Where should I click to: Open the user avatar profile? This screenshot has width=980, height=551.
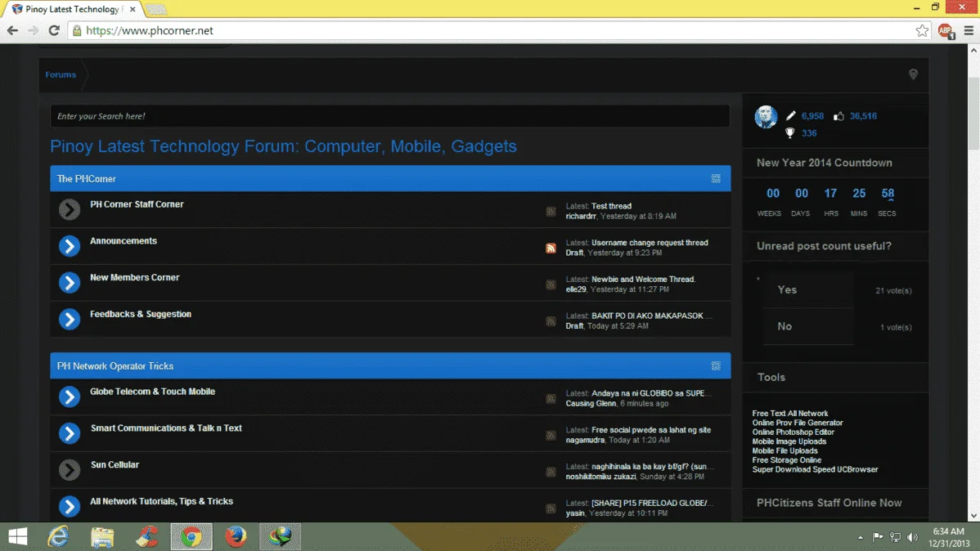(766, 117)
